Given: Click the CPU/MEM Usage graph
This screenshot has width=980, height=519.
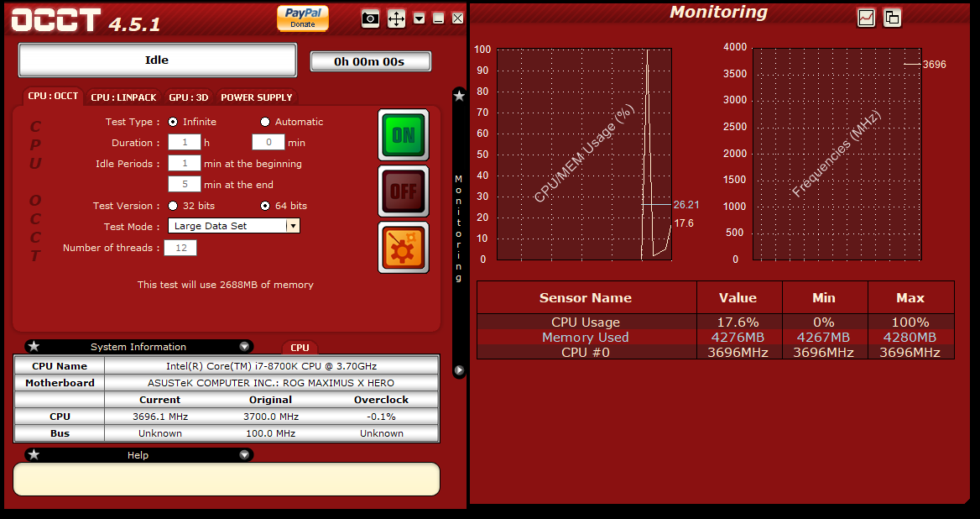Looking at the screenshot, I should point(584,154).
